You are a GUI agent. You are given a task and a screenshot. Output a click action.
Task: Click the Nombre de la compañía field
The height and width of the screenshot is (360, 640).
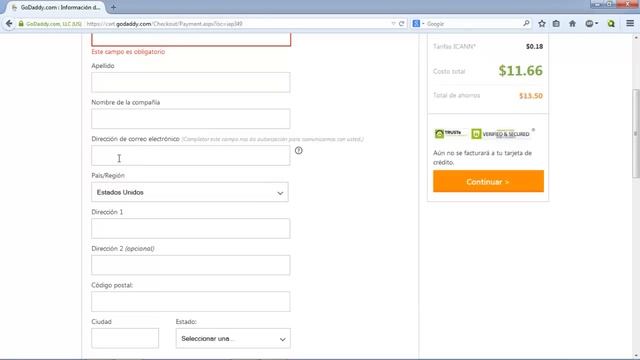pyautogui.click(x=191, y=119)
